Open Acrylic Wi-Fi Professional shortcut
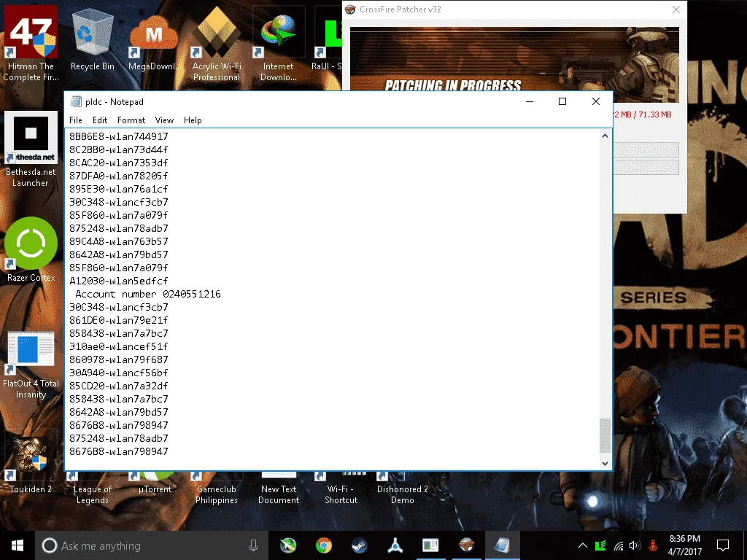 coord(217,44)
